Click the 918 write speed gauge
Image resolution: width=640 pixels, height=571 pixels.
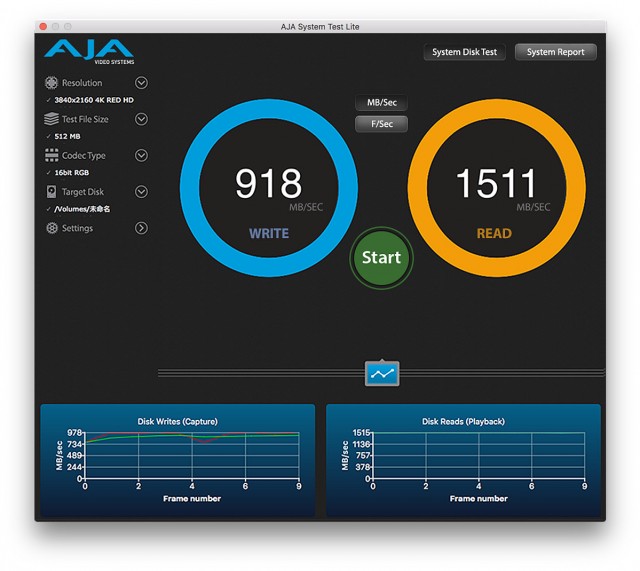pos(269,188)
